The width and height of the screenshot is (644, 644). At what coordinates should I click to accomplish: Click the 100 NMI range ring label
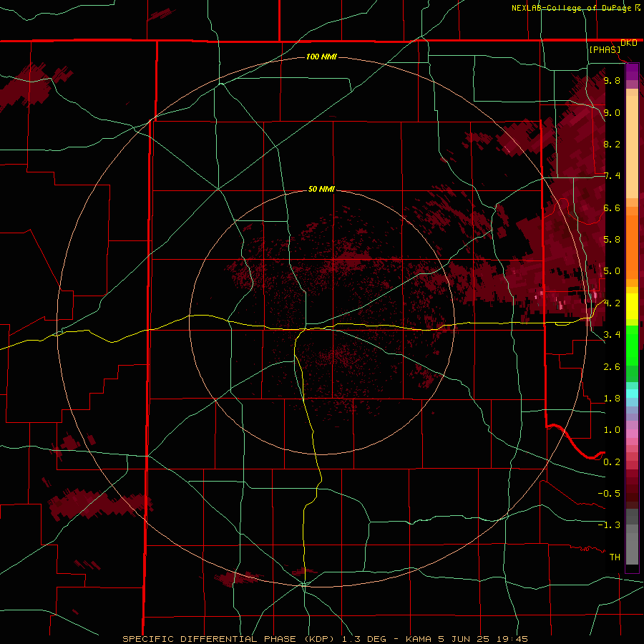(x=321, y=57)
